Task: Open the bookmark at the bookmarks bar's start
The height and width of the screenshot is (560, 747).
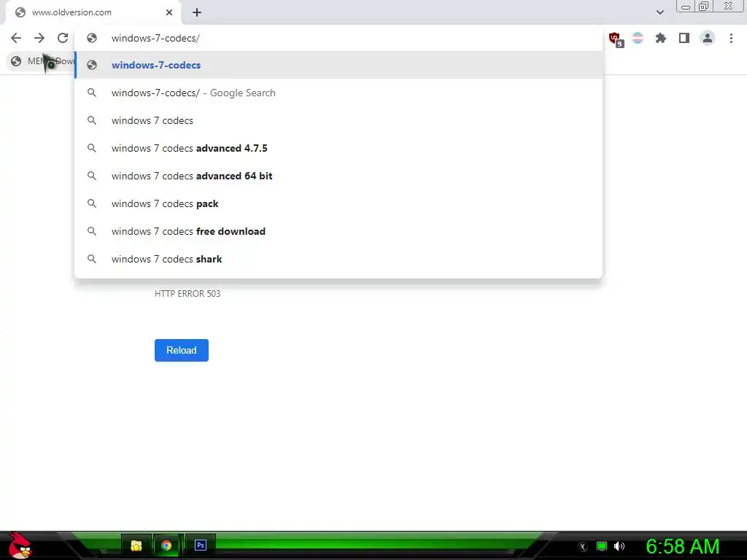Action: click(42, 61)
